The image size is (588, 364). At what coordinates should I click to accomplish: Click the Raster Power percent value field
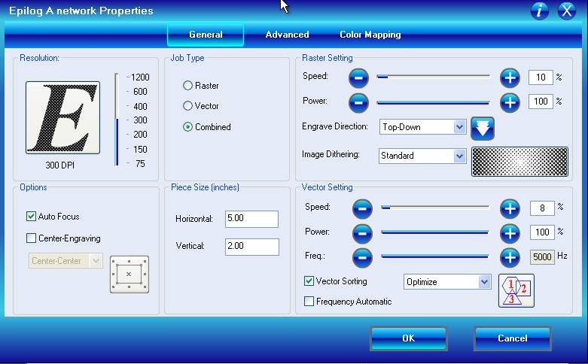coord(541,102)
